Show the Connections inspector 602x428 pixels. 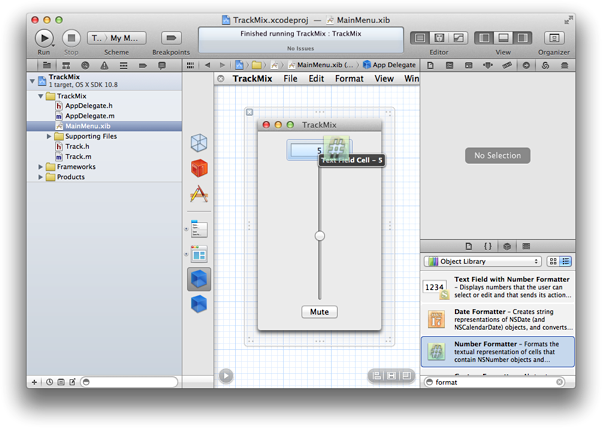tap(526, 65)
